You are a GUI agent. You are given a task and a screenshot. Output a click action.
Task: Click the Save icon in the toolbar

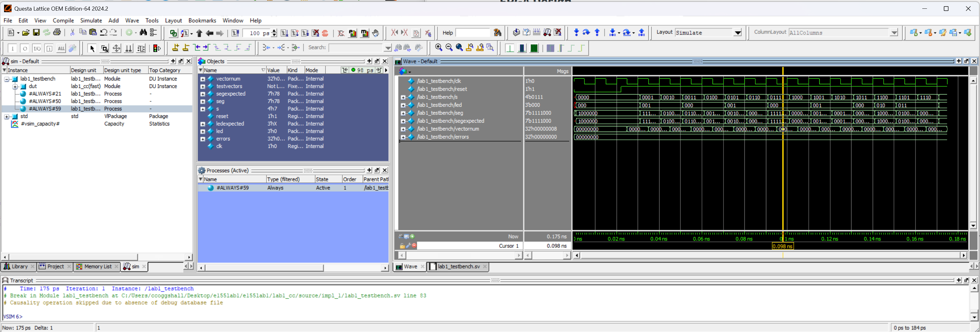pos(36,33)
